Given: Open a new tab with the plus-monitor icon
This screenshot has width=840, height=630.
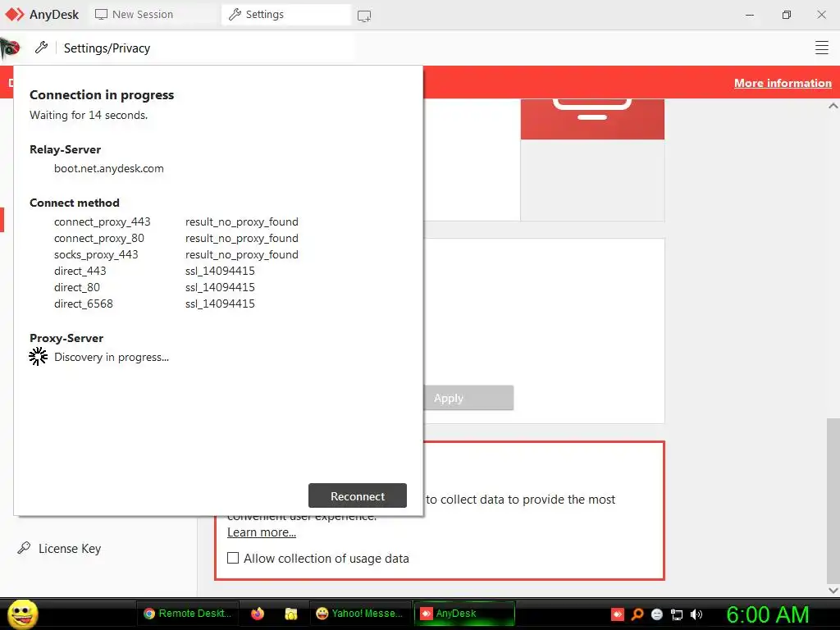Looking at the screenshot, I should pos(364,16).
